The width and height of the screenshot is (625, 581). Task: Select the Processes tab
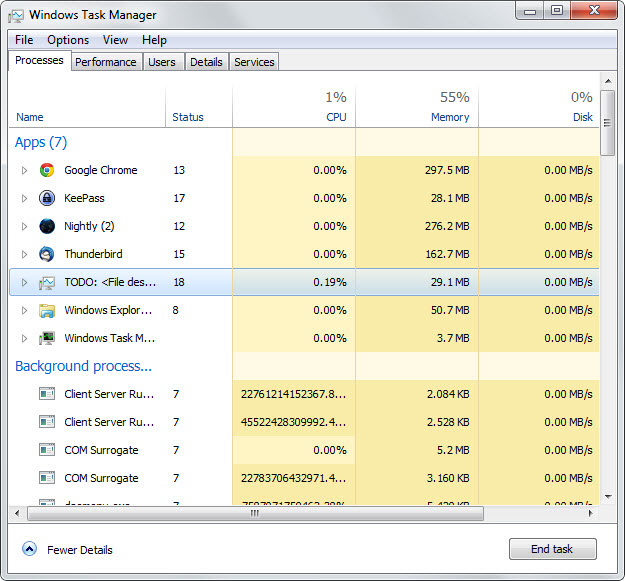[39, 60]
